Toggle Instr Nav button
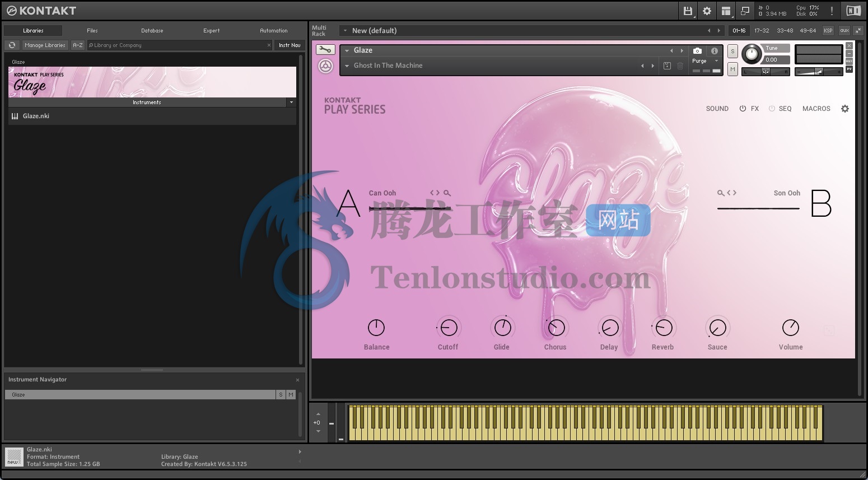The image size is (868, 480). [290, 45]
